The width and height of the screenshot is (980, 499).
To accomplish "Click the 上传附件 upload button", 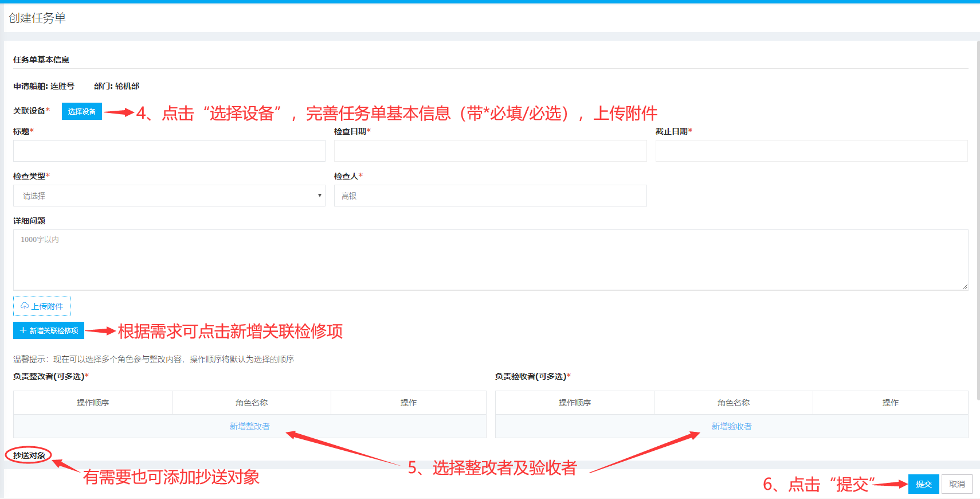I will 42,306.
